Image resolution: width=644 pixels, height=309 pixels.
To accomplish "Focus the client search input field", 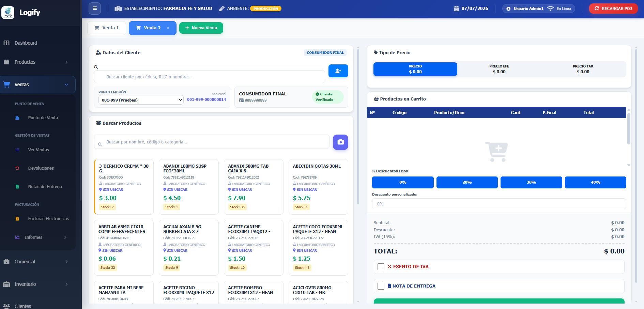I will tap(209, 77).
